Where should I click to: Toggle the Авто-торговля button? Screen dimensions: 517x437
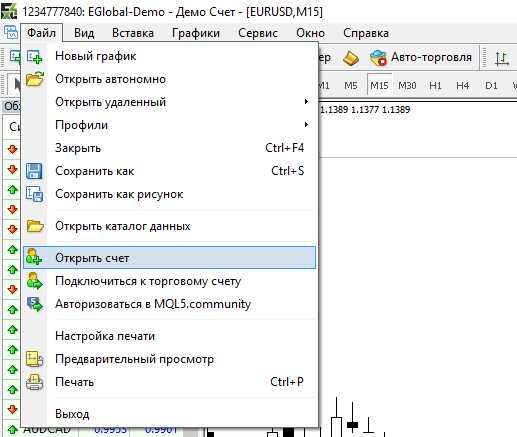tap(421, 58)
